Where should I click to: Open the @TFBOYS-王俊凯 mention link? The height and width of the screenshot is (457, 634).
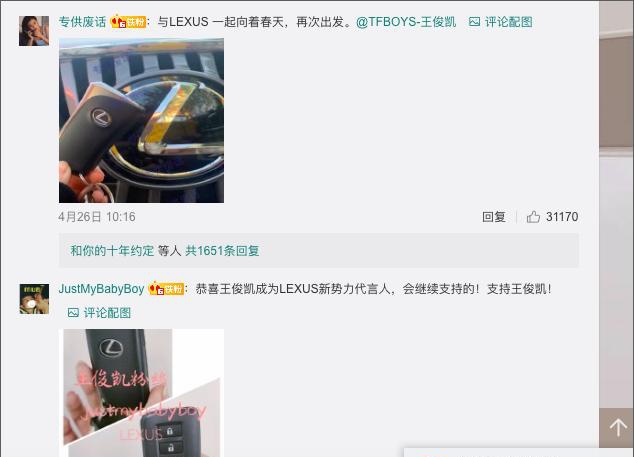tap(406, 22)
